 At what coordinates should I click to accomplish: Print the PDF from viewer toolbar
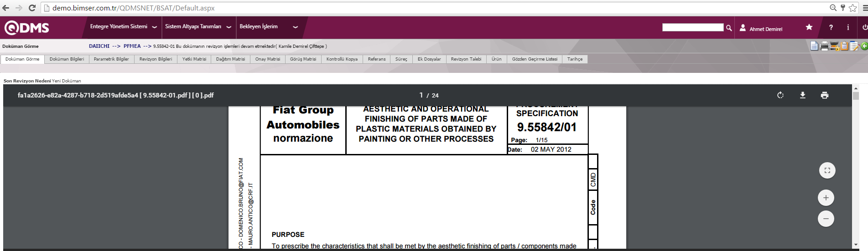tap(825, 95)
